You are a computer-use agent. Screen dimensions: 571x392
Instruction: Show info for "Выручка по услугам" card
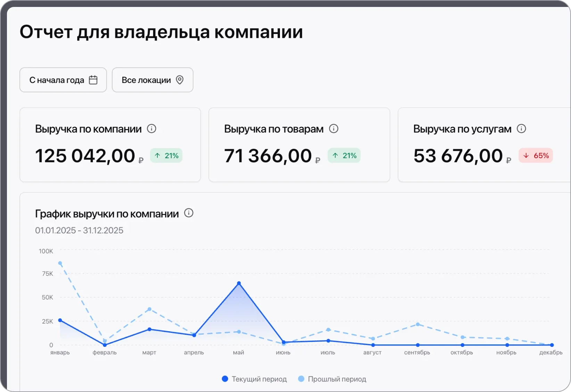click(521, 129)
